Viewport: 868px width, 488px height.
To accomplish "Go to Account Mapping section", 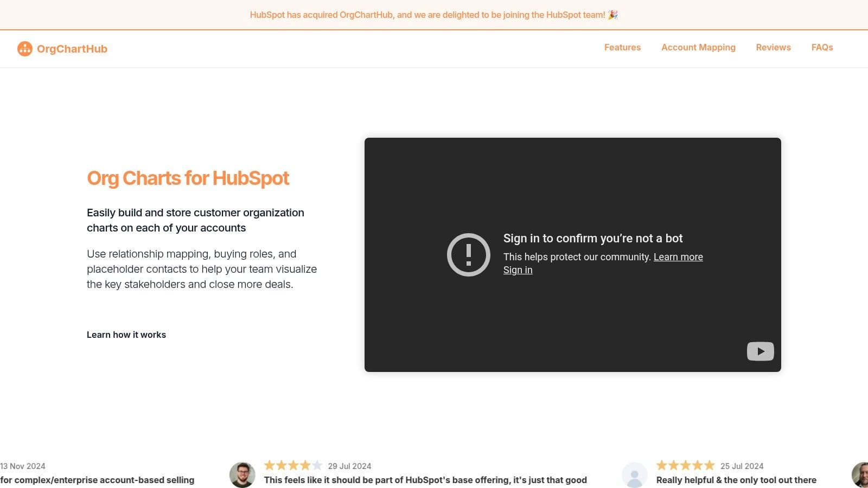I will [698, 48].
